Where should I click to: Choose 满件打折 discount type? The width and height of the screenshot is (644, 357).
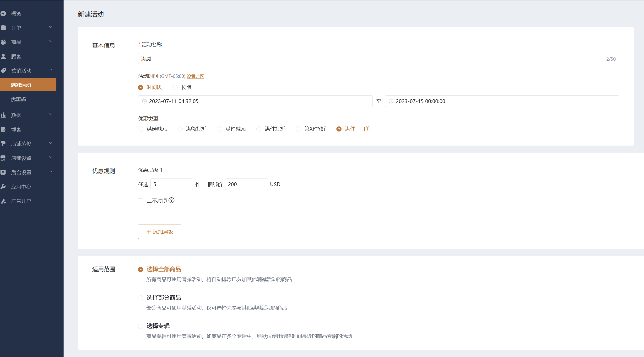[259, 129]
